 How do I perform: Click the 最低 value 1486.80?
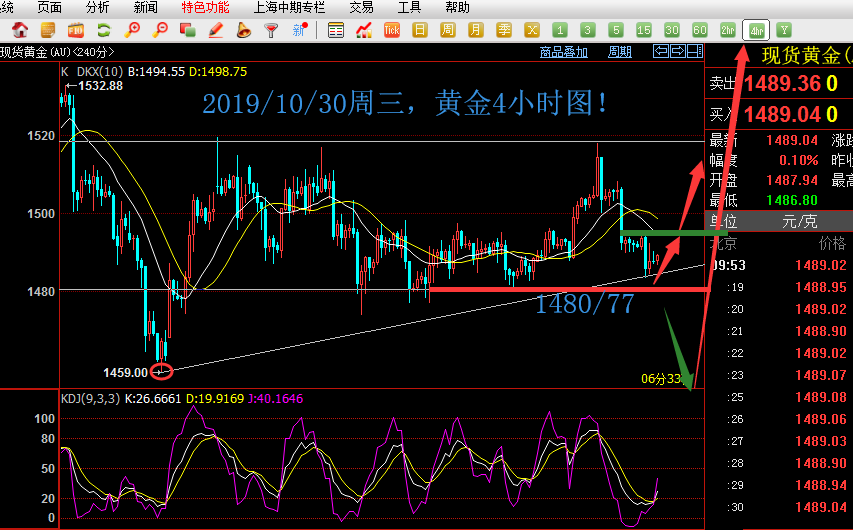[792, 200]
